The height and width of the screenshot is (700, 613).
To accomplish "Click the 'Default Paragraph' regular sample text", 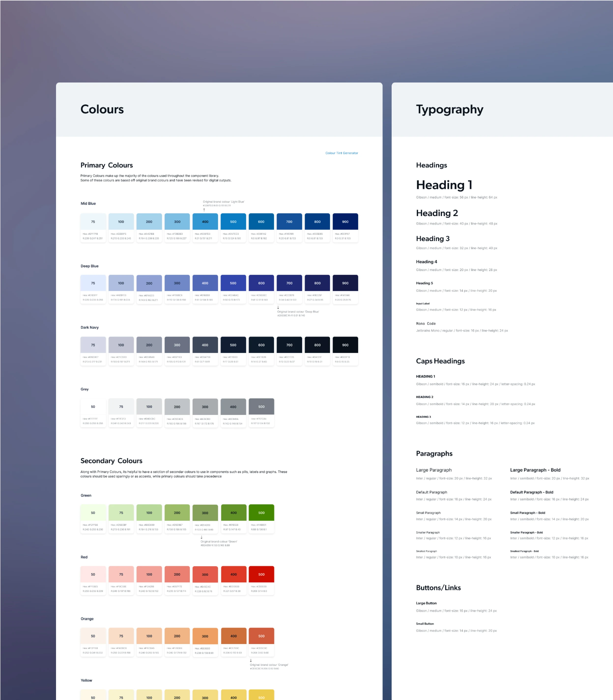I will (x=432, y=493).
